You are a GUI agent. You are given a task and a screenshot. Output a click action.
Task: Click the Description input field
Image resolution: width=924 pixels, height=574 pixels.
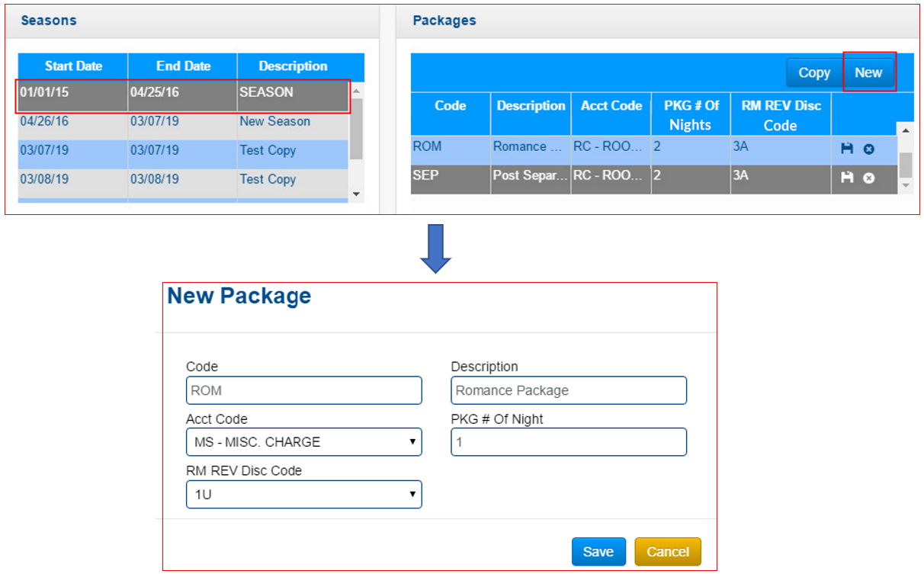tap(568, 390)
